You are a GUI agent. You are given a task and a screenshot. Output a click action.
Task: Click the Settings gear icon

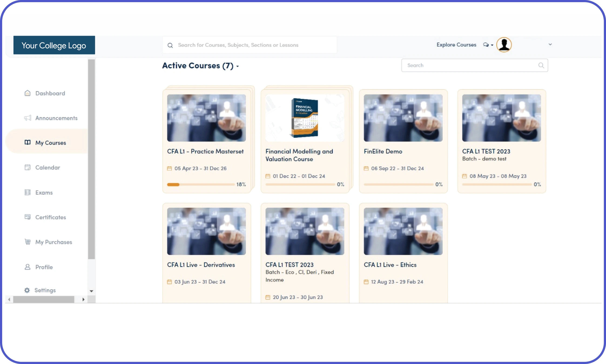coord(27,290)
